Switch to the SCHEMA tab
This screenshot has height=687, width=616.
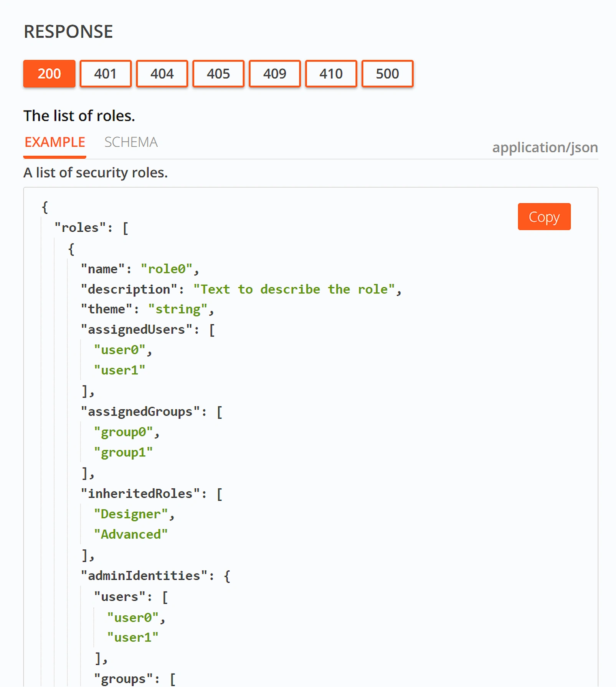130,142
